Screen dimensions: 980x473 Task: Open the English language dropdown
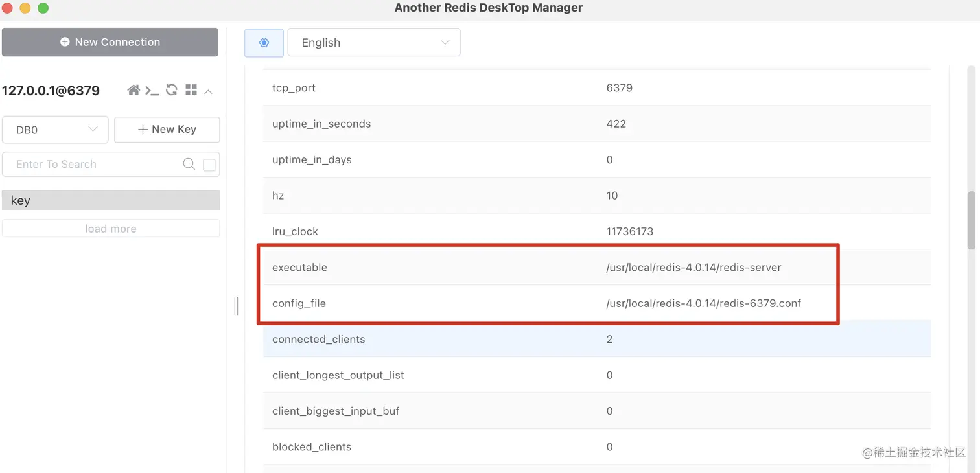click(x=374, y=43)
